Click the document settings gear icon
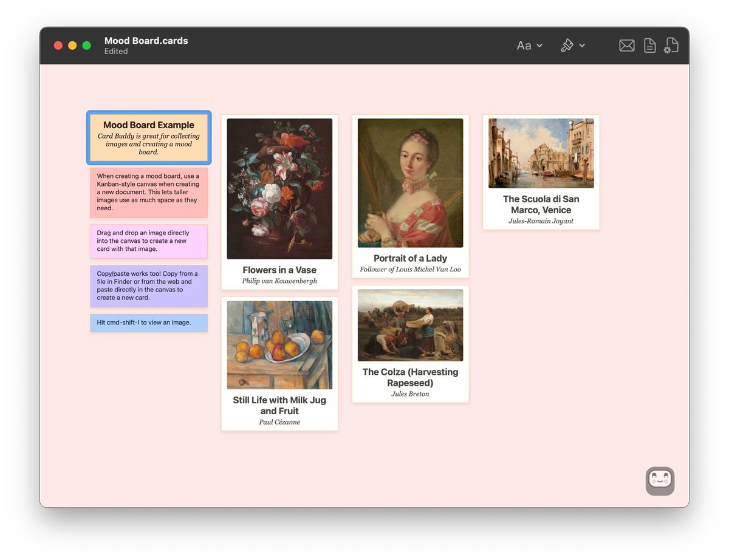This screenshot has width=729, height=560. [x=671, y=45]
